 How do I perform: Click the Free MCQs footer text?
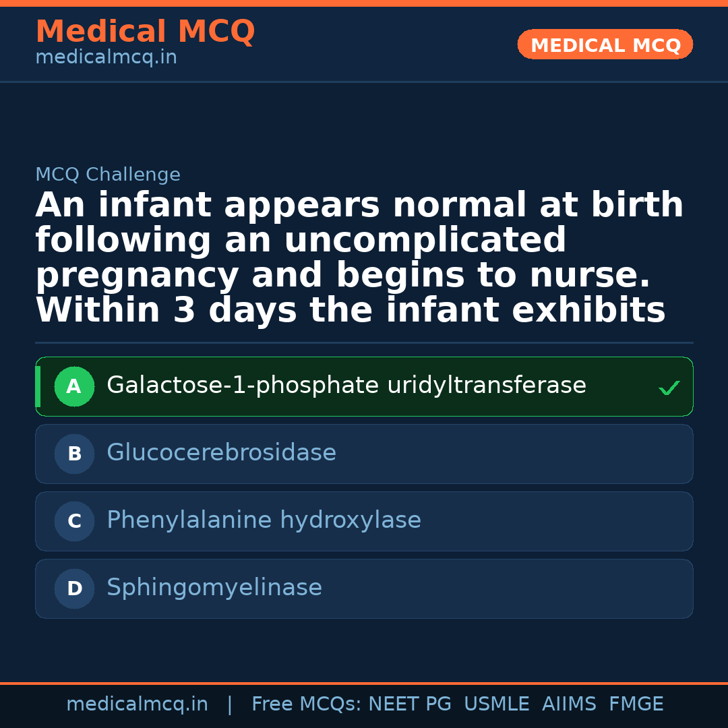point(306,704)
